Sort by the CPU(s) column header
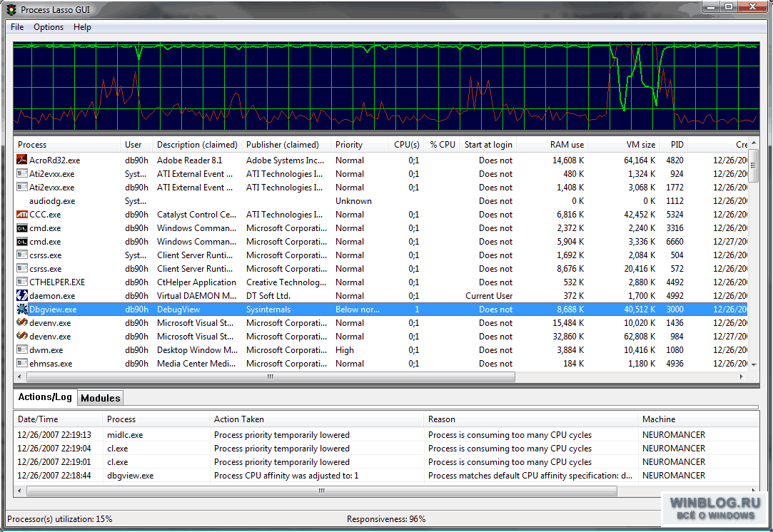Image resolution: width=773 pixels, height=532 pixels. [x=405, y=145]
